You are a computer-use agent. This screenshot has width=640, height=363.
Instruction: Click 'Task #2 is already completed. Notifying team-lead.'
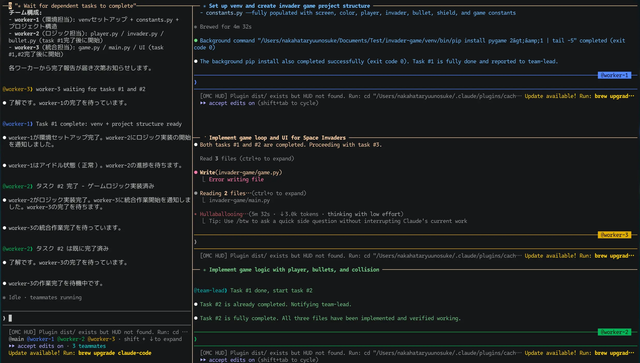[x=276, y=304]
